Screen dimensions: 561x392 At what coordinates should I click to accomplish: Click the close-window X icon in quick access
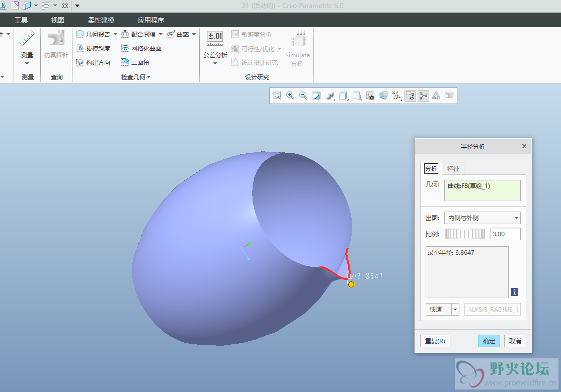(65, 6)
